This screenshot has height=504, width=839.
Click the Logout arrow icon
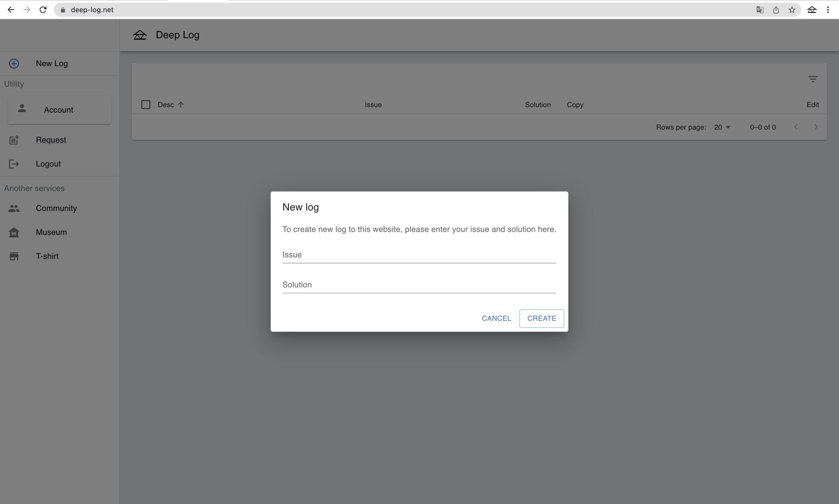14,164
